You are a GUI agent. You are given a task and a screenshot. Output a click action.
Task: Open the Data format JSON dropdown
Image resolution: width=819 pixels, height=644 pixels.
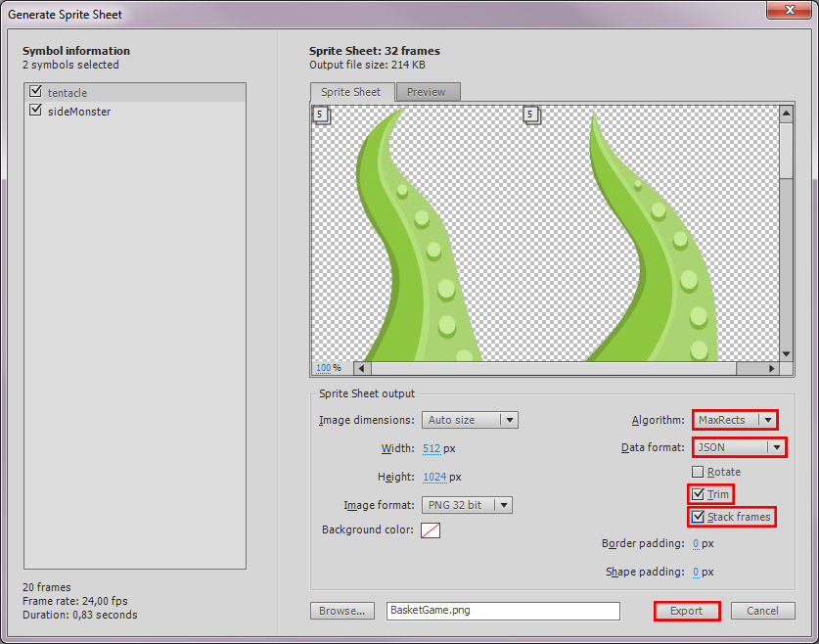(x=740, y=446)
